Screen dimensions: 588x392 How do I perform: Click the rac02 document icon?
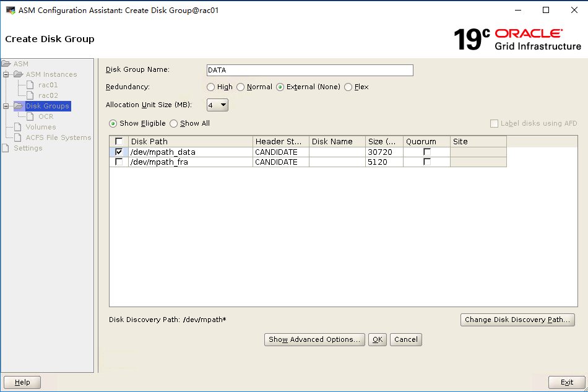[30, 95]
